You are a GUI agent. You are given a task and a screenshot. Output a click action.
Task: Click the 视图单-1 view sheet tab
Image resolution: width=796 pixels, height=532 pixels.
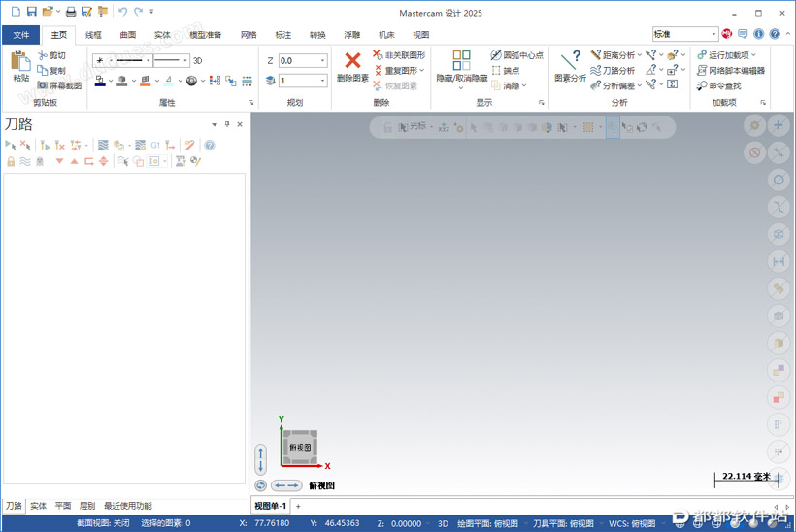point(271,506)
